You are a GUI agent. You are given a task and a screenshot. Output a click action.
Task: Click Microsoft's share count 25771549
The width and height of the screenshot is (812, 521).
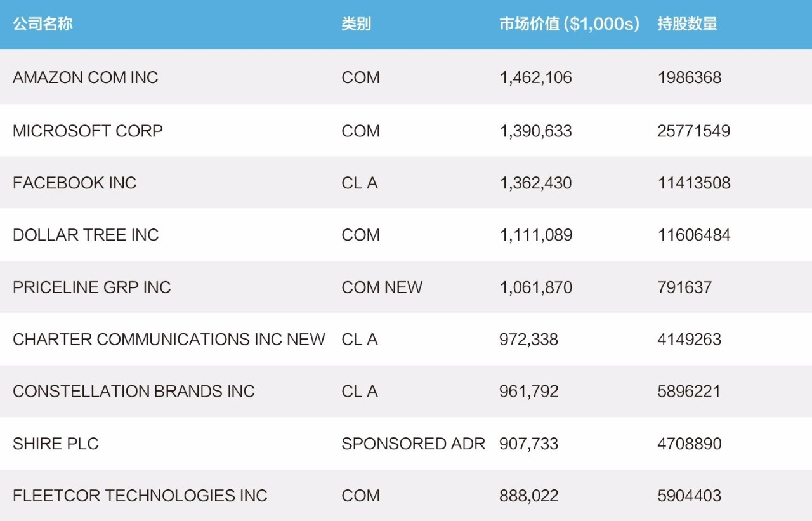(693, 131)
